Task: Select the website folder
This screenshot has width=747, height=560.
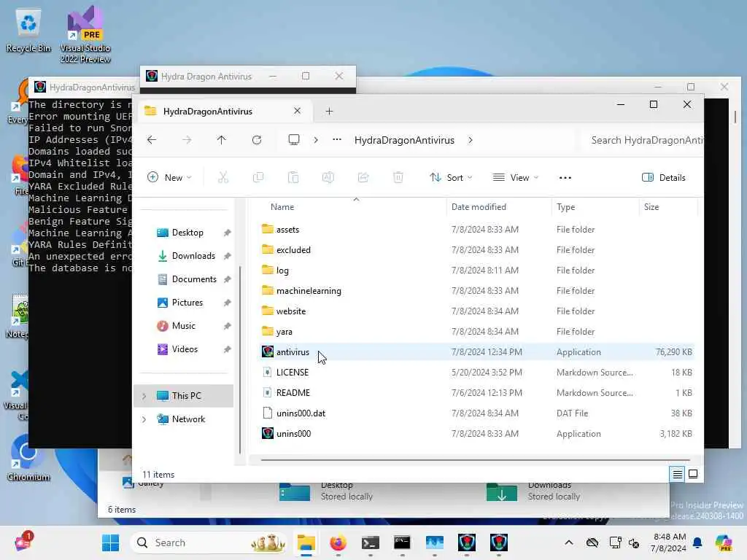Action: (290, 311)
